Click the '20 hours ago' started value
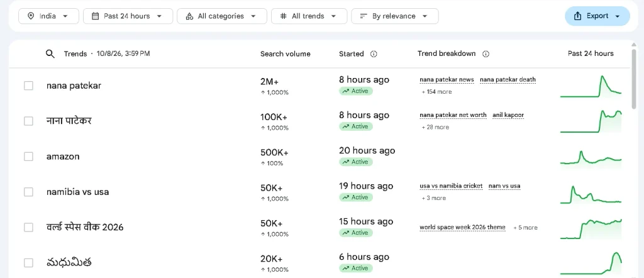This screenshot has width=644, height=278. click(367, 151)
